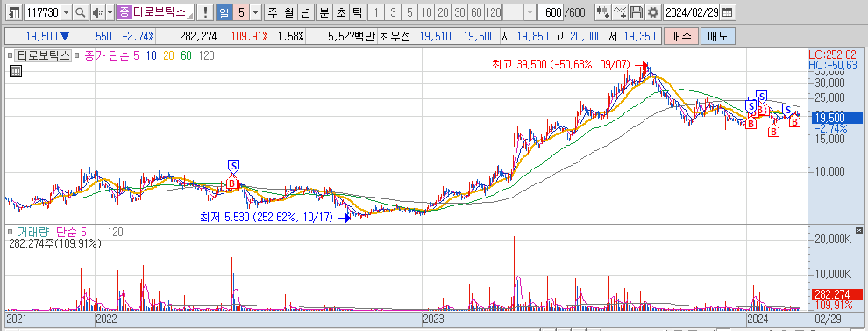Choose the 30 interval button
Image resolution: width=868 pixels, height=331 pixels.
(459, 12)
